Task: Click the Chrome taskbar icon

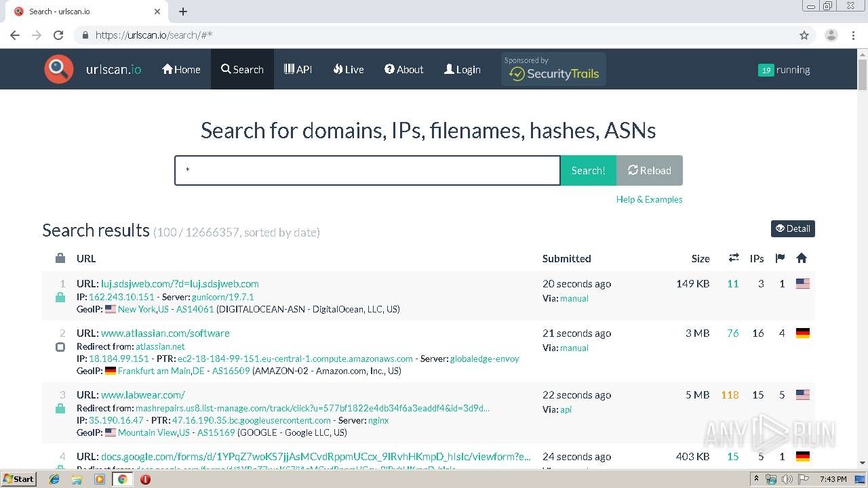Action: pos(123,479)
